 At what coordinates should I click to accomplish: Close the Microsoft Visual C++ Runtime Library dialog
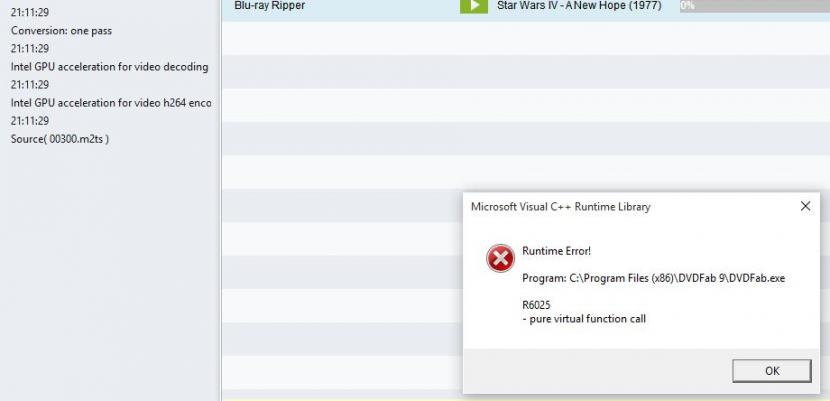click(x=805, y=206)
